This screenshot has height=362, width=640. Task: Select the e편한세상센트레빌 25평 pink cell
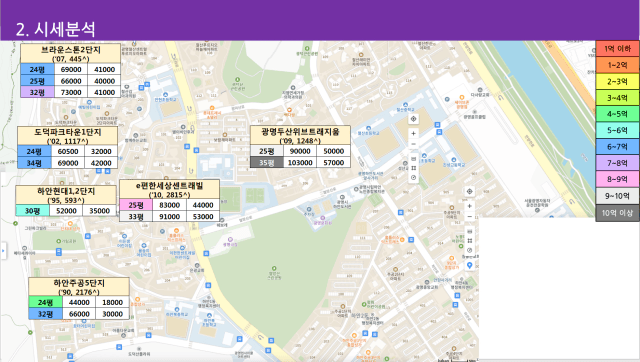(x=136, y=205)
